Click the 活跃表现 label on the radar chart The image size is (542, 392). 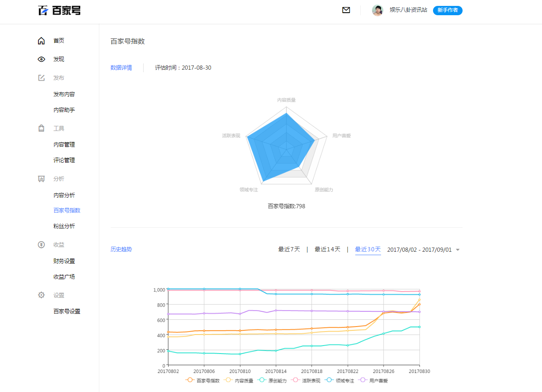pos(231,136)
